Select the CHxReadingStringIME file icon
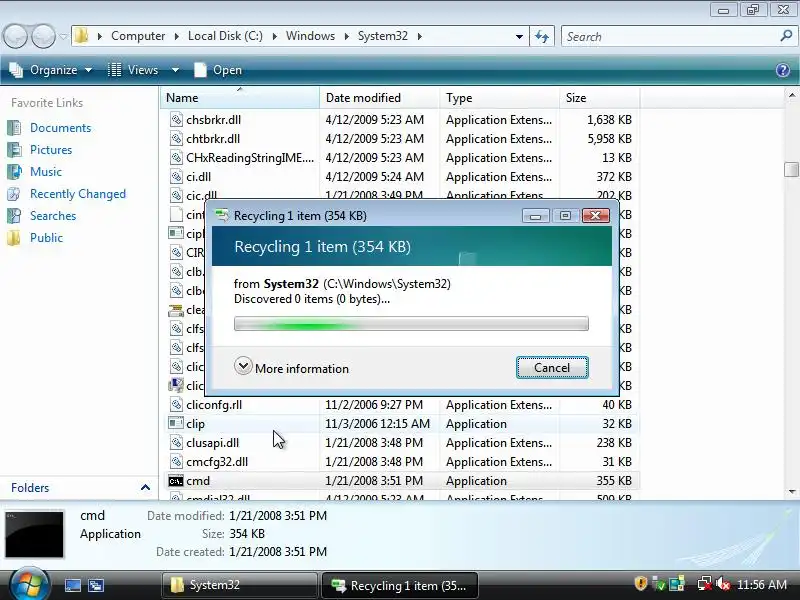Viewport: 800px width, 600px height. point(176,158)
